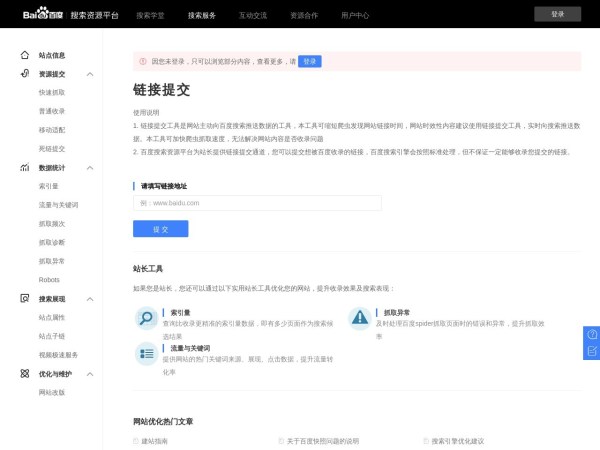Collapse the 优化与维护 sidebar section
600x450 pixels.
90,374
